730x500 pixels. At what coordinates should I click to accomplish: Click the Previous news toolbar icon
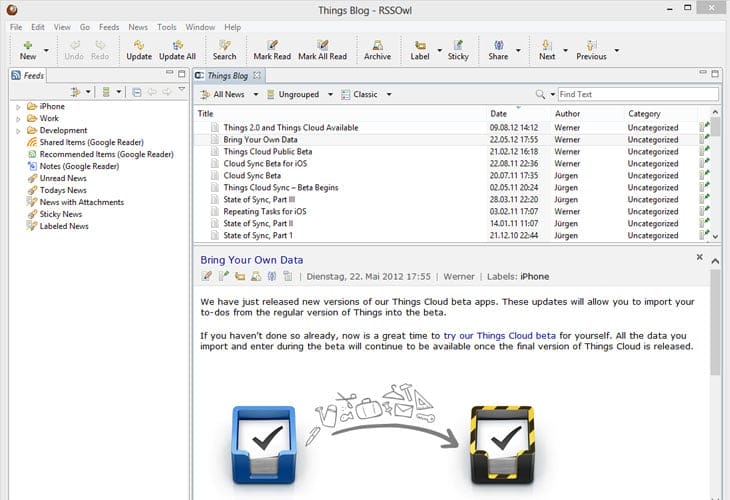click(x=591, y=50)
